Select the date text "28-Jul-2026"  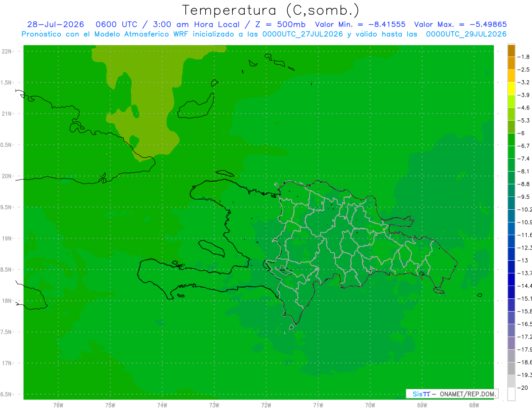(x=55, y=24)
